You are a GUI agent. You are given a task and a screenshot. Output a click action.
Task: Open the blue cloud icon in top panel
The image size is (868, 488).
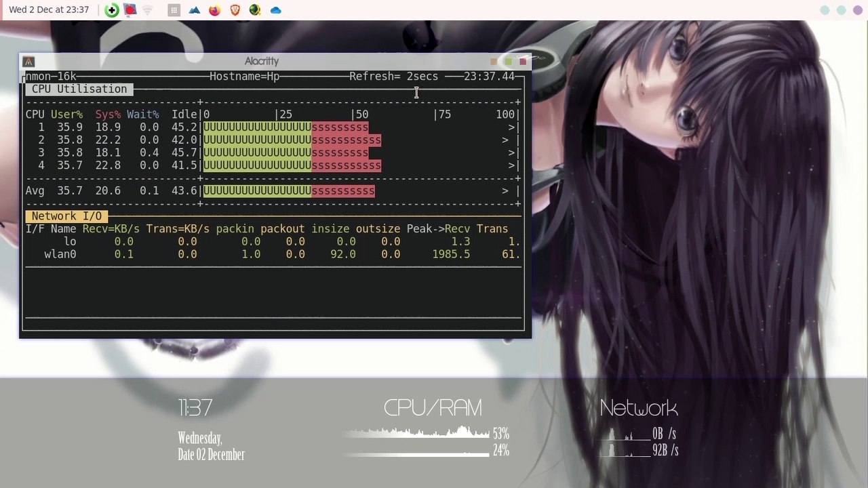(x=275, y=10)
